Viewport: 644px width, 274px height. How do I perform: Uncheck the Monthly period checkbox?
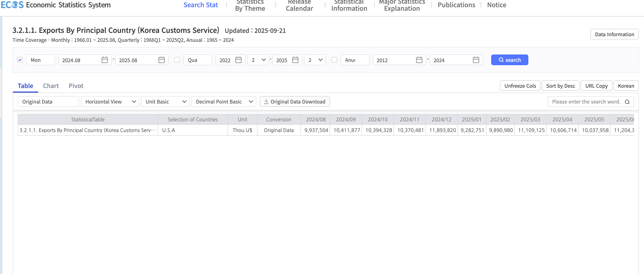coord(20,60)
